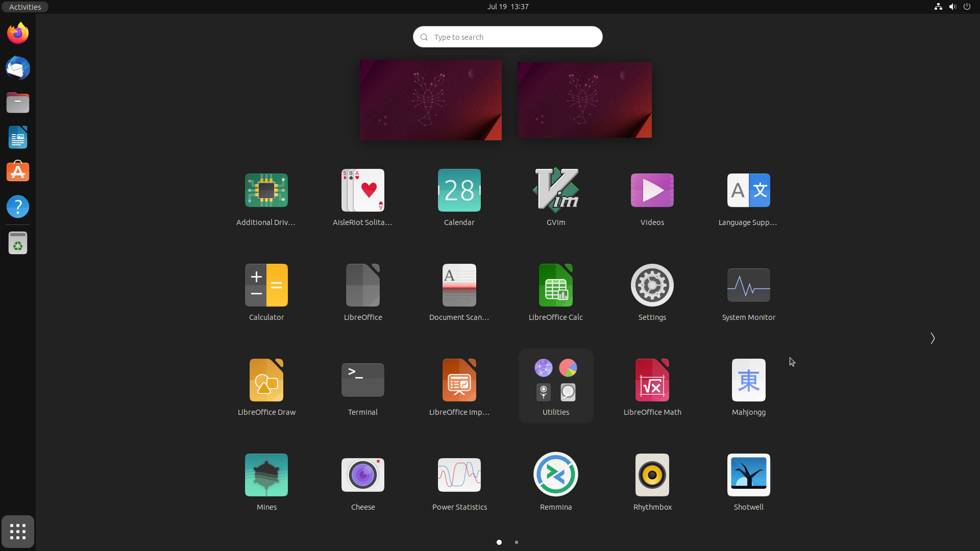Open Shotwell photo manager
Image resolution: width=980 pixels, height=551 pixels.
point(748,475)
